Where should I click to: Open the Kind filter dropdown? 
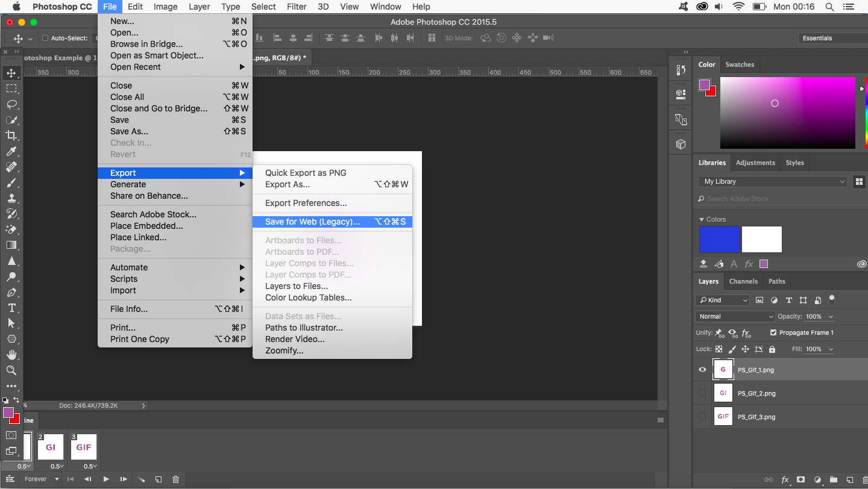pyautogui.click(x=723, y=300)
